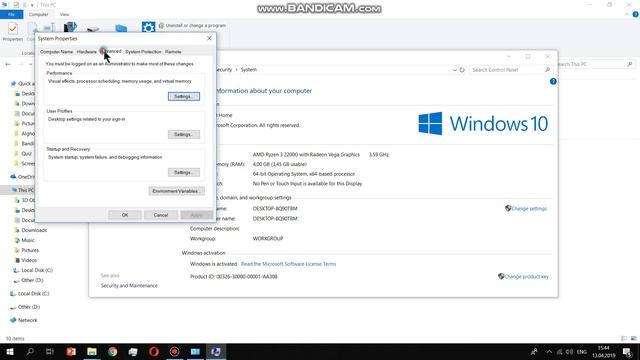Open Performance Settings button

(184, 96)
